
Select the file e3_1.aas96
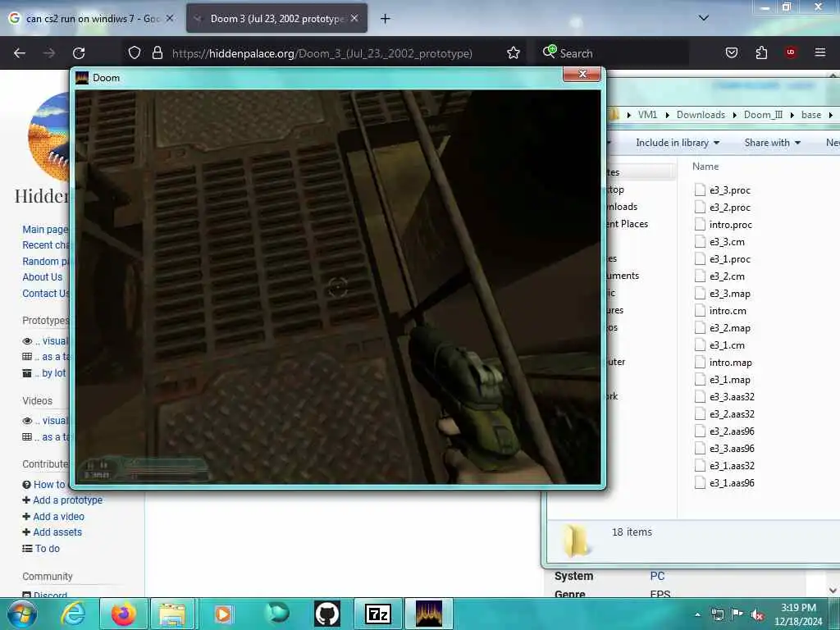725,483
